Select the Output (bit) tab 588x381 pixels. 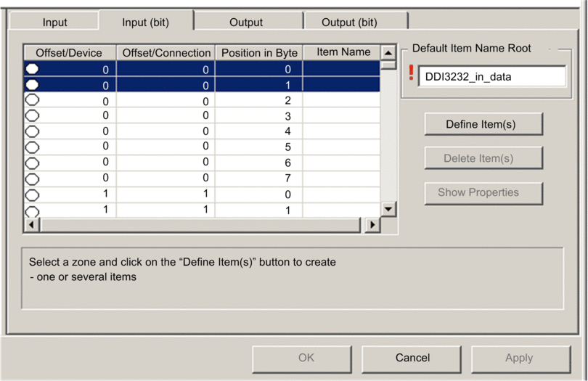coord(349,22)
